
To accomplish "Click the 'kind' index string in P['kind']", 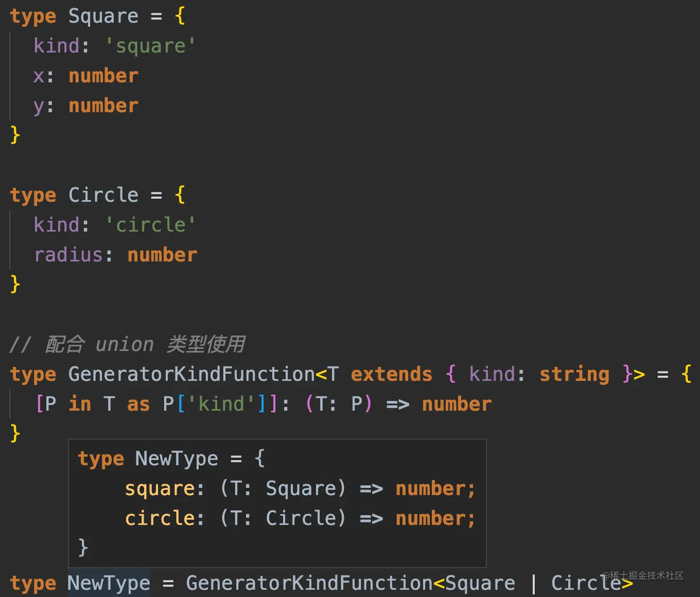I will tap(221, 404).
